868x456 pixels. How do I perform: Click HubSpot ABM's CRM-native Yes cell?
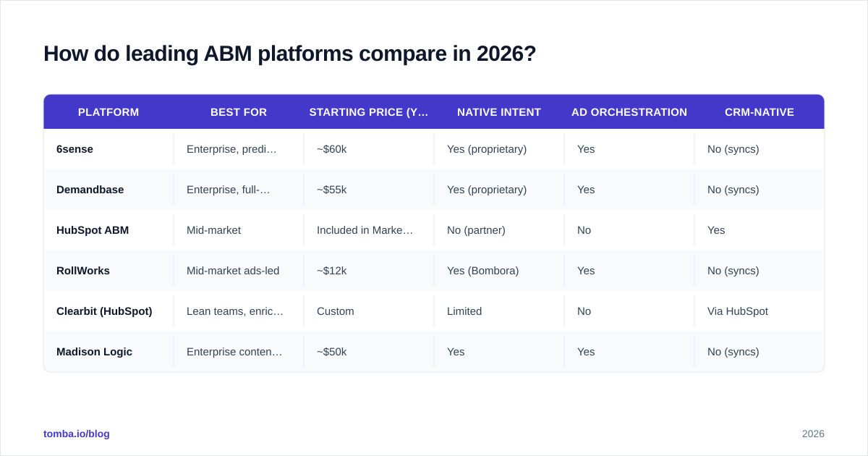(x=759, y=230)
